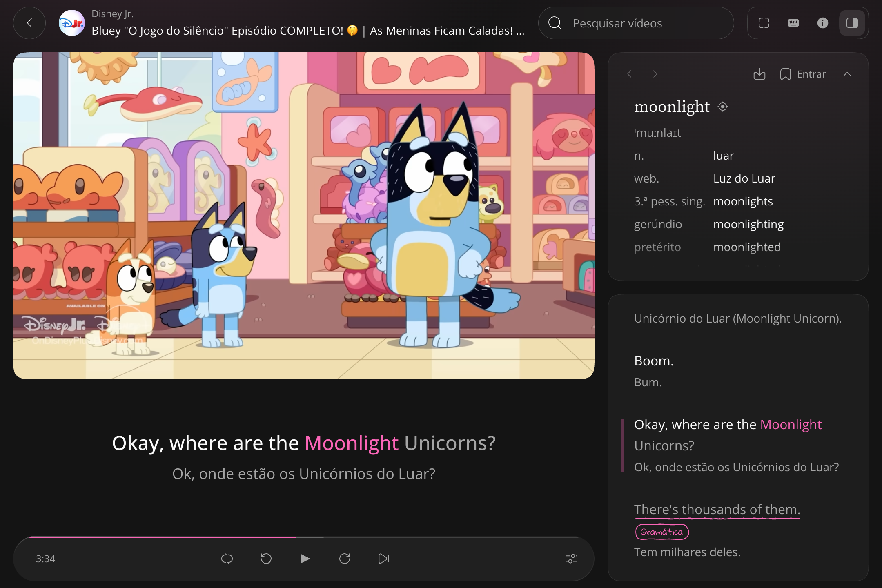The image size is (882, 588).
Task: Show video info icon
Action: (x=823, y=23)
